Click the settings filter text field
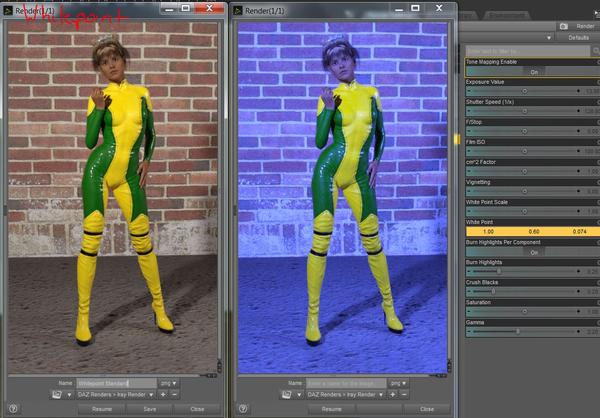The width and height of the screenshot is (600, 418). [x=528, y=51]
